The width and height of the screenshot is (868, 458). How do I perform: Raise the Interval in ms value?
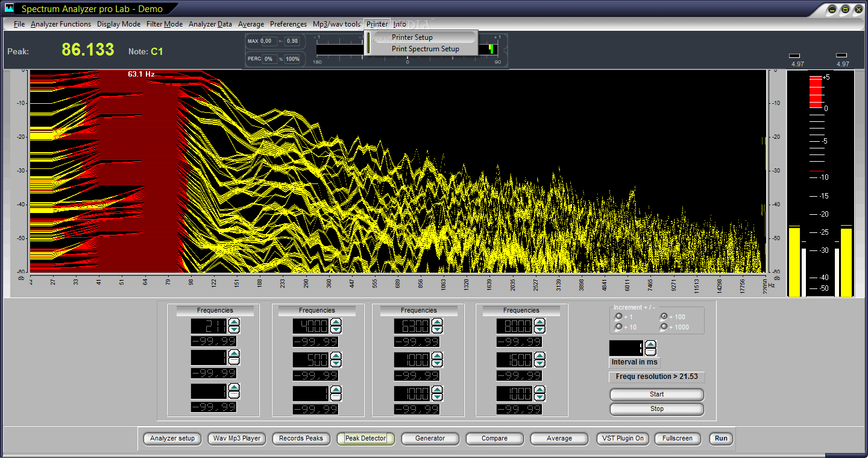(651, 345)
